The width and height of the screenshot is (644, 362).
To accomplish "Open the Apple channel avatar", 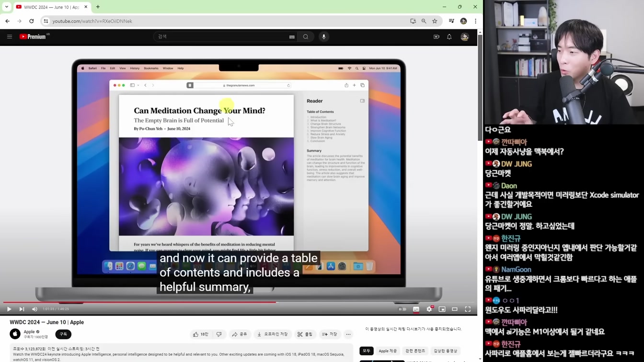I will 15,334.
